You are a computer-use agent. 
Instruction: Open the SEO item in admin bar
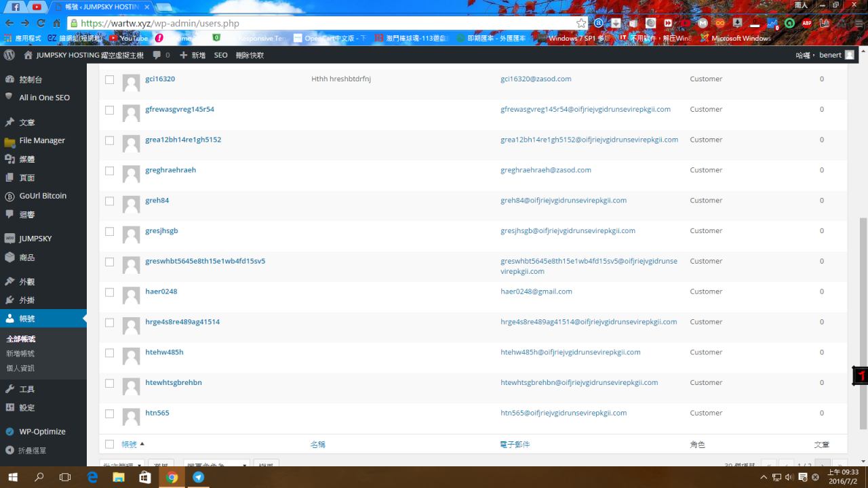point(220,55)
